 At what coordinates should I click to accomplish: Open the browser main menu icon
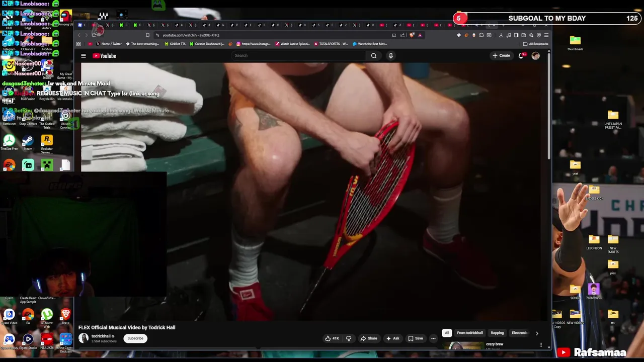coord(546,35)
